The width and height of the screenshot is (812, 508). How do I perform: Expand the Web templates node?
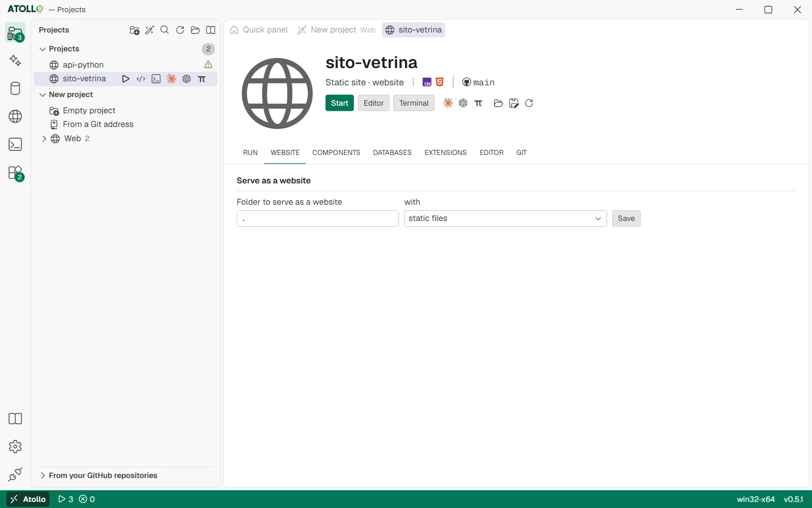coord(44,139)
